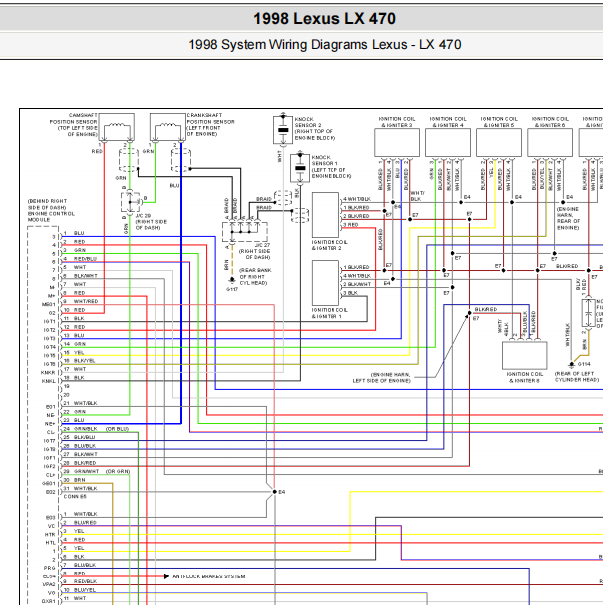Select pin 4 'RED/BLU' wire label
Viewport: 603px width, 605px height.
click(x=85, y=259)
